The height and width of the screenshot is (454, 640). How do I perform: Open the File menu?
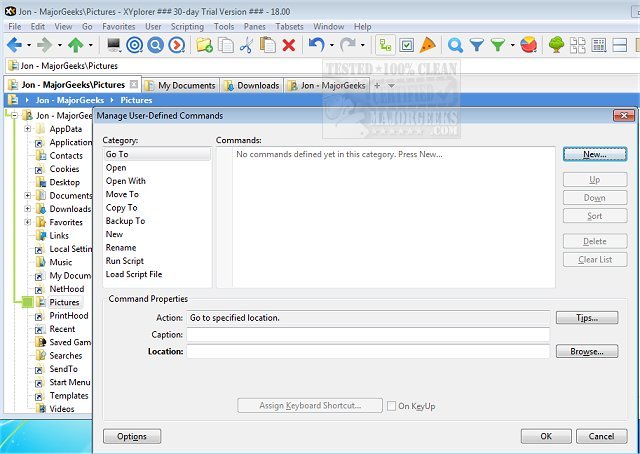point(15,27)
